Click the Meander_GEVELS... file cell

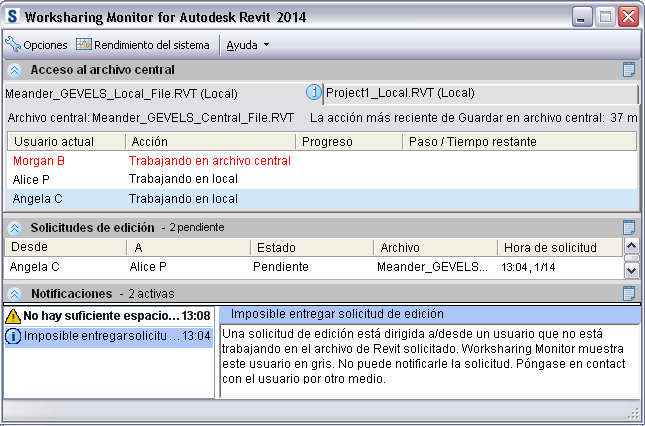click(x=432, y=267)
